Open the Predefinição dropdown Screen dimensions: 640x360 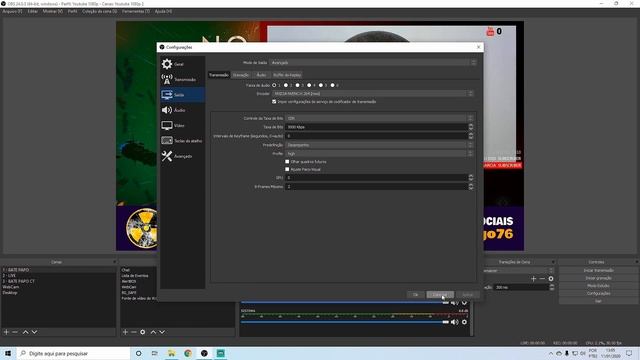tap(379, 145)
